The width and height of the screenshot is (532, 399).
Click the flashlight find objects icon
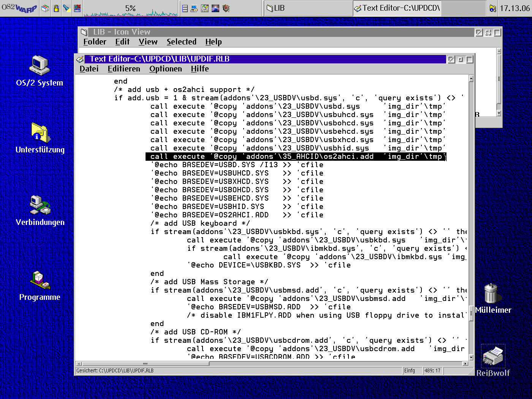tap(67, 8)
